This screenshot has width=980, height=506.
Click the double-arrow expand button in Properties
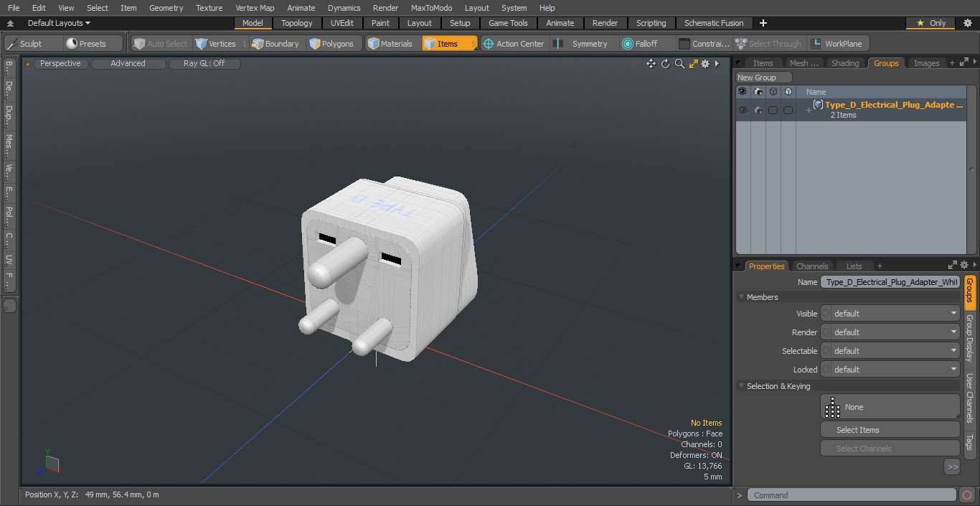click(952, 467)
